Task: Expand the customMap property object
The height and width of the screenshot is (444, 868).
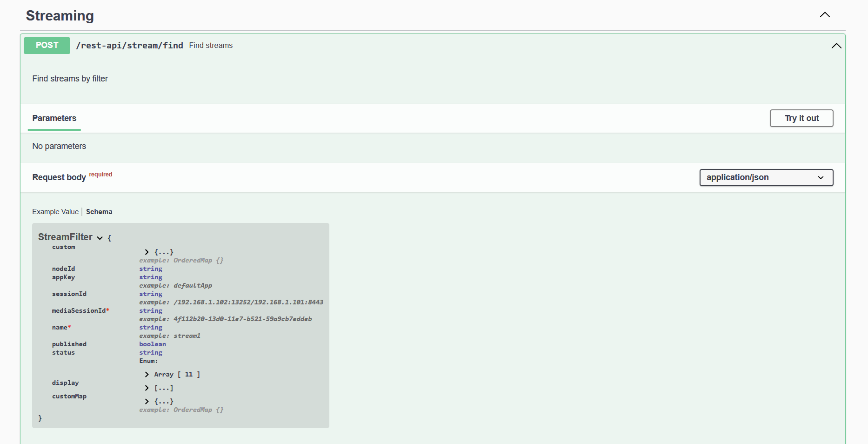Action: (147, 401)
